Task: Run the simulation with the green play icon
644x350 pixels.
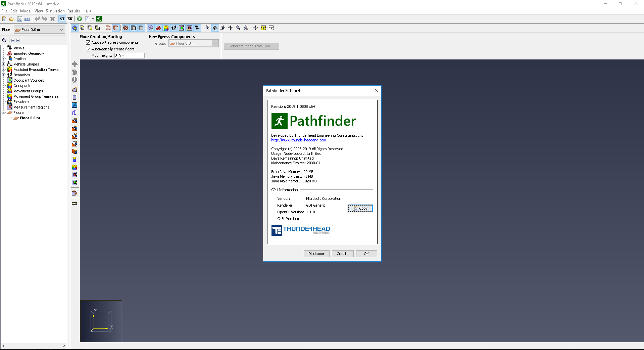Action: point(80,19)
